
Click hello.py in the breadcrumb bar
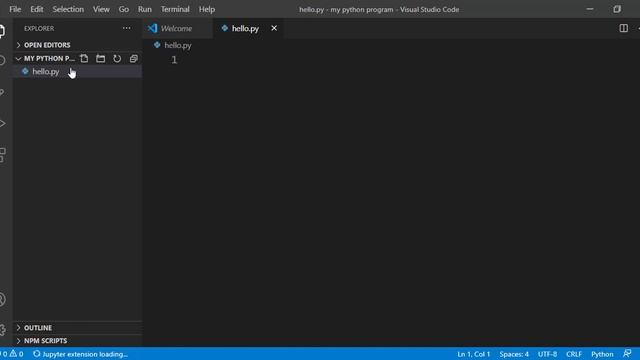coord(178,45)
